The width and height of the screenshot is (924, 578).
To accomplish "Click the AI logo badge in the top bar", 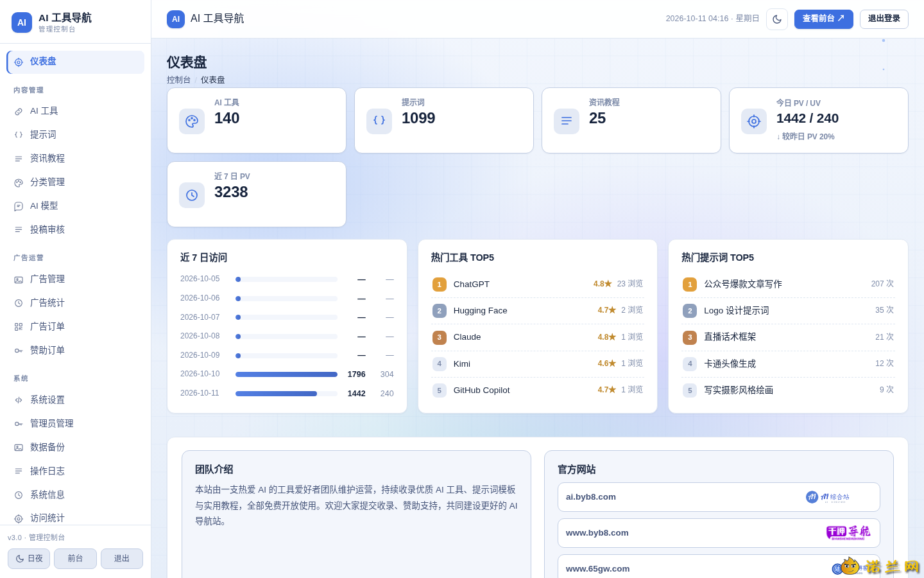I will [176, 19].
